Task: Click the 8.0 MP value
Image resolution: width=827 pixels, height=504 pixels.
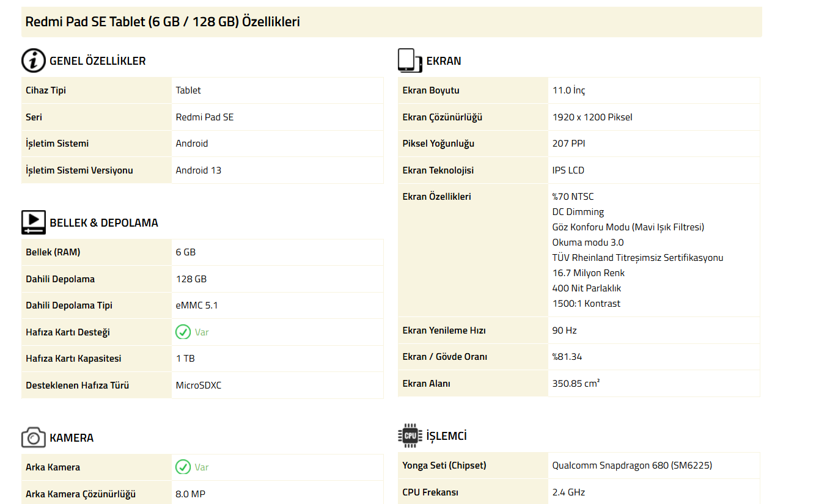Action: coord(191,494)
